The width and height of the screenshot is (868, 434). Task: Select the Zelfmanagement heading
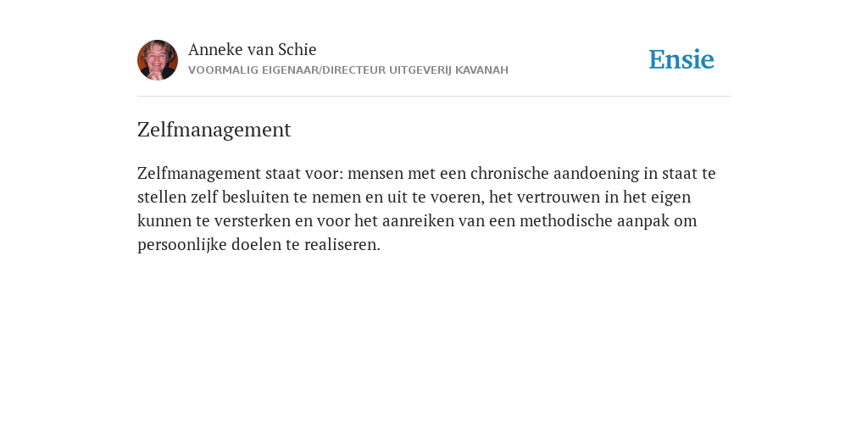tap(214, 130)
